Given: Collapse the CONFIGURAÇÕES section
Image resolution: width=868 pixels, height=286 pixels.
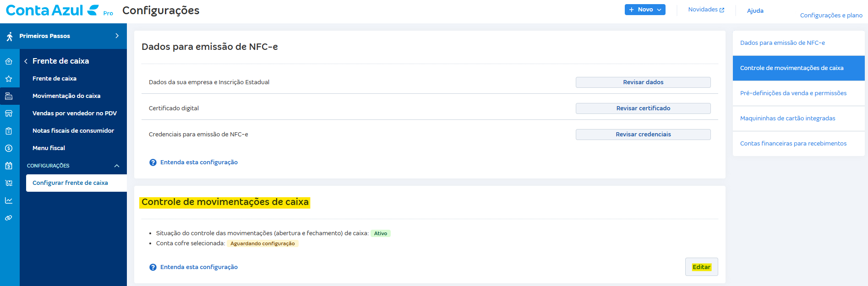Looking at the screenshot, I should coord(117,166).
